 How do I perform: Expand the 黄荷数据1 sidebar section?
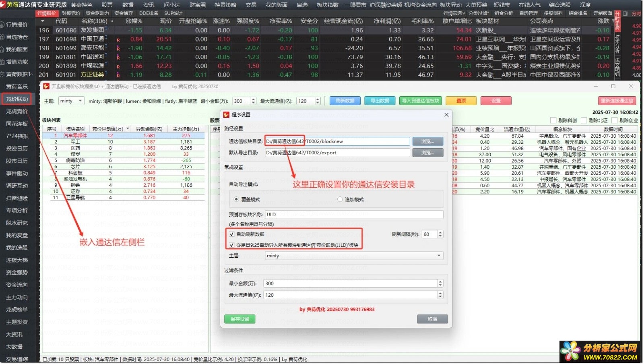[x=17, y=74]
